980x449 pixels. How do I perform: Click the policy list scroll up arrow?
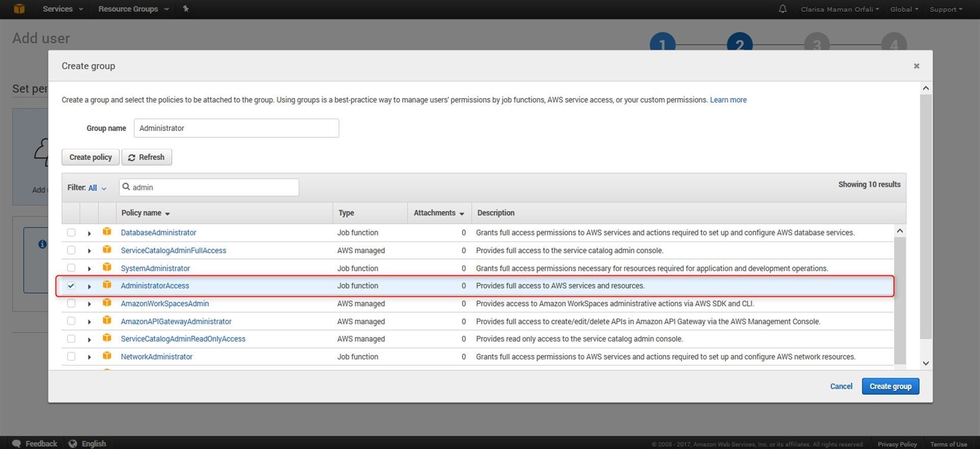point(900,231)
